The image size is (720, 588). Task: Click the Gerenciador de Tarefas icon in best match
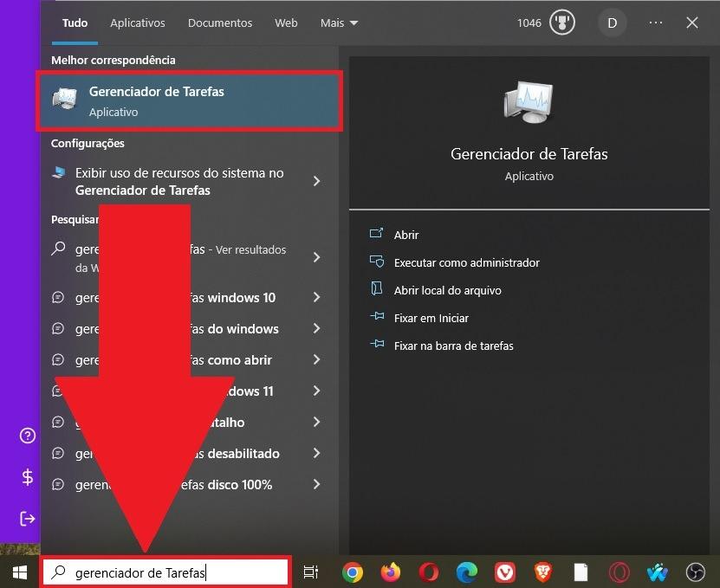[64, 98]
